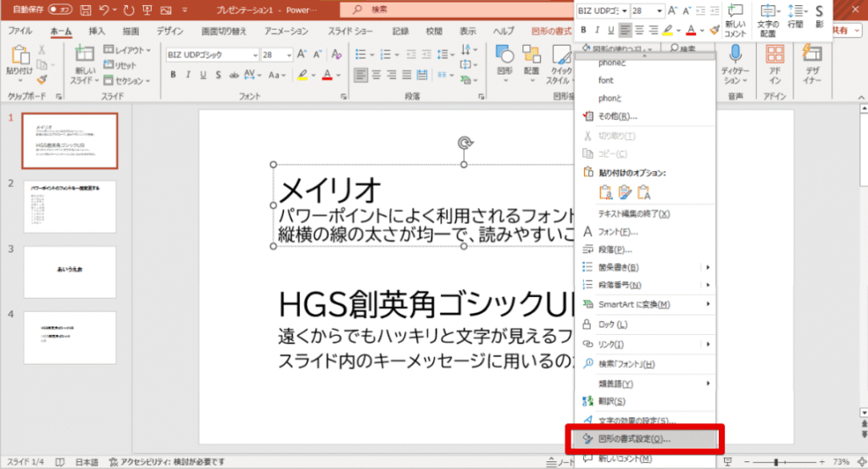Viewport: 868px width, 469px height.
Task: Click the Format Painter brush in the mini toolbar
Action: (x=715, y=31)
